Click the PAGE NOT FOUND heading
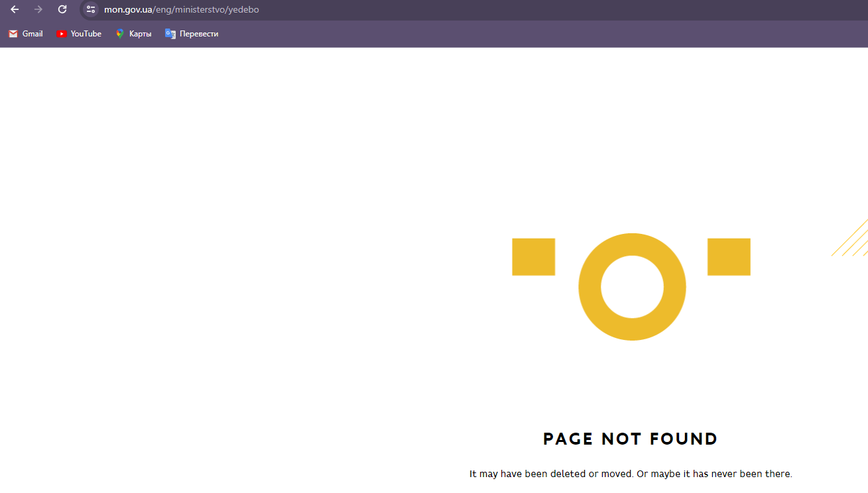The image size is (868, 493). (630, 439)
